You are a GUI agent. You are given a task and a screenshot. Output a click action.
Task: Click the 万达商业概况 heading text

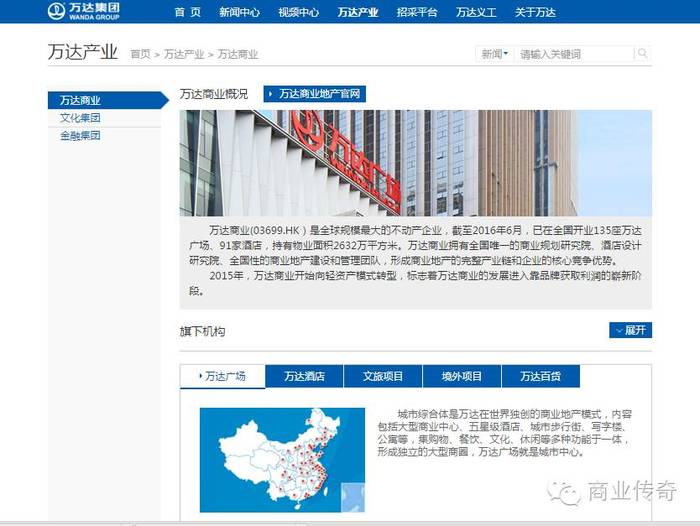click(x=214, y=94)
